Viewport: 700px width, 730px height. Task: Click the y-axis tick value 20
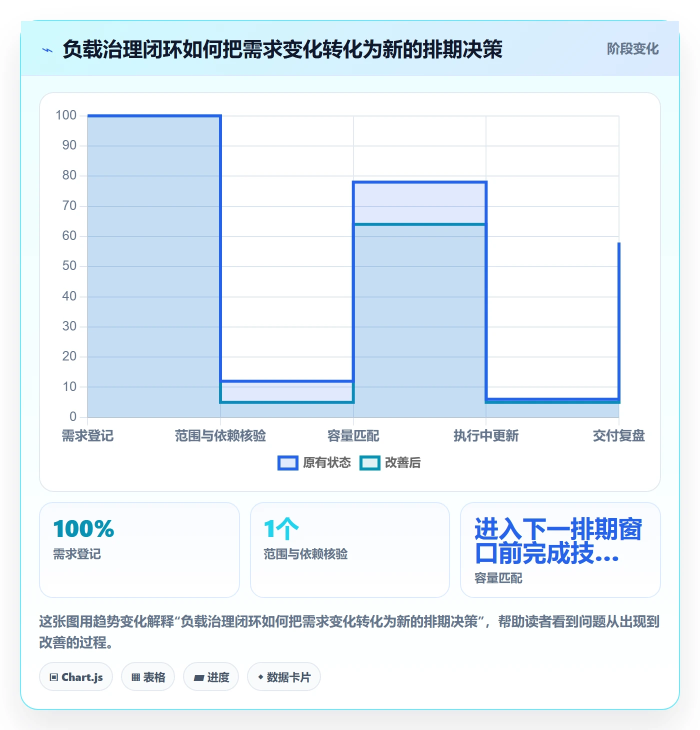(x=69, y=356)
